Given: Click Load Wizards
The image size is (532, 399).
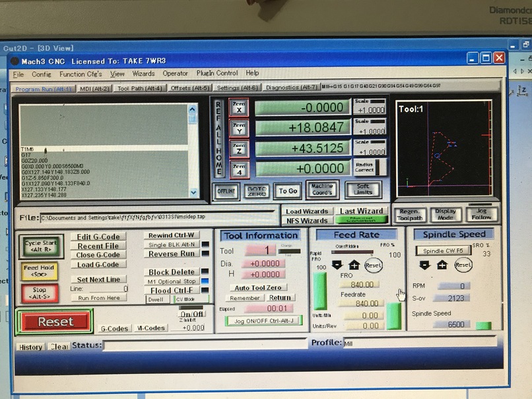Looking at the screenshot, I should (307, 211).
